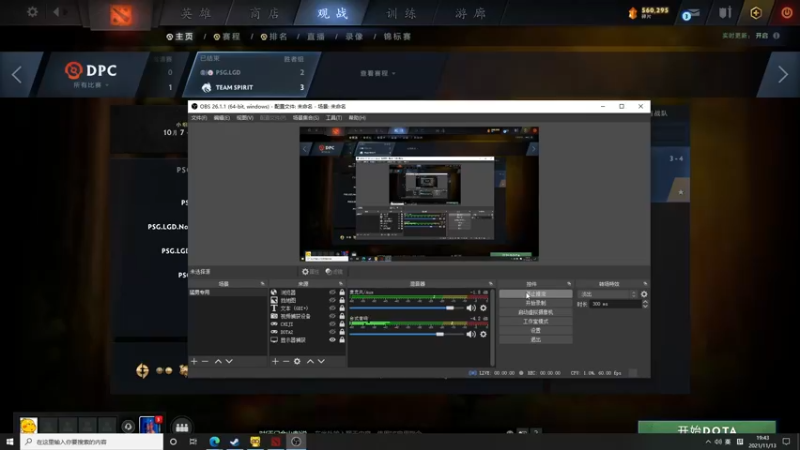Image resolution: width=800 pixels, height=450 pixels.
Task: Click the Dota 2 logo home icon
Action: [121, 15]
